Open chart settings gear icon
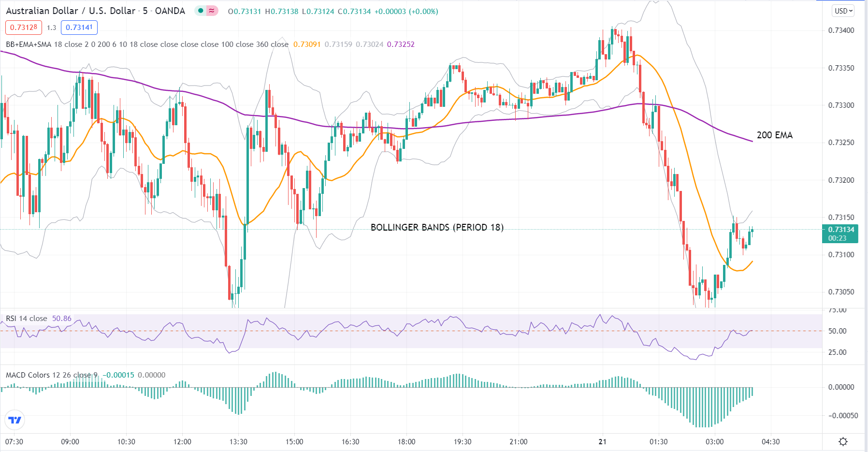 [x=843, y=441]
